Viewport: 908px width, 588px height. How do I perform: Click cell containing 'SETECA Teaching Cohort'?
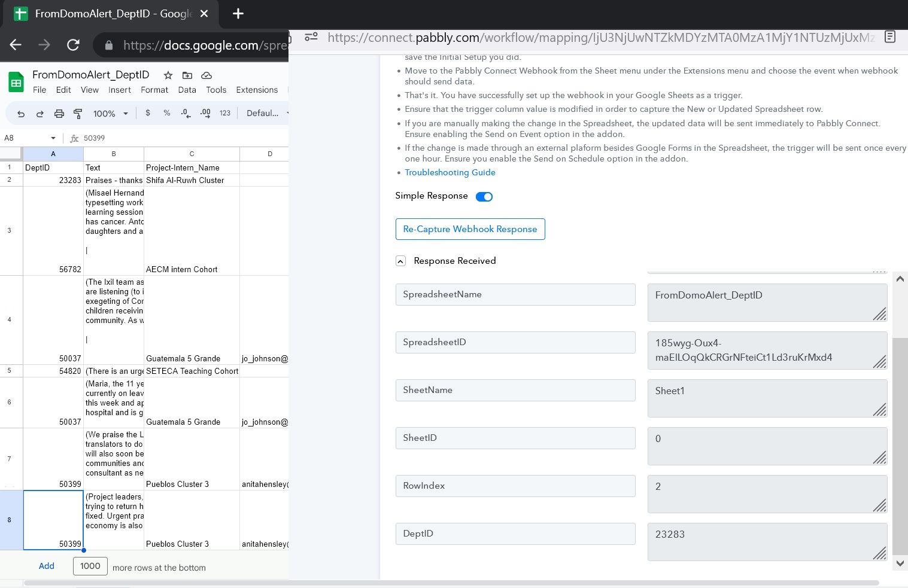click(x=192, y=371)
